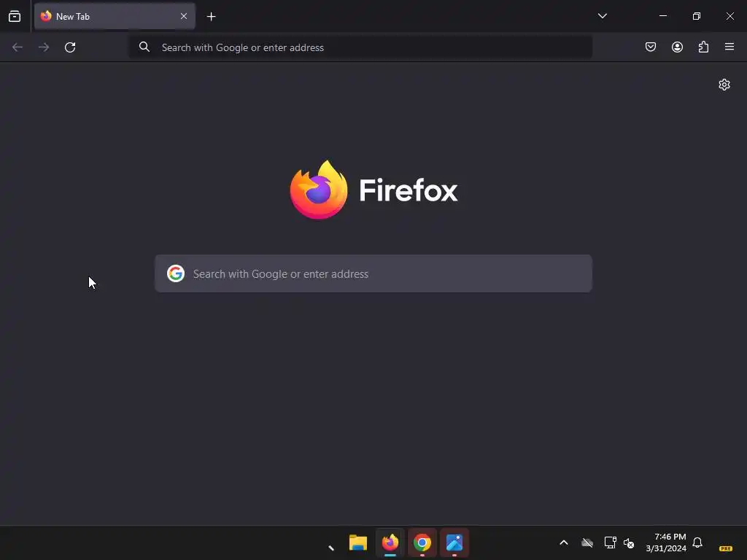Open the Firefox account icon
The height and width of the screenshot is (560, 747).
[x=677, y=47]
